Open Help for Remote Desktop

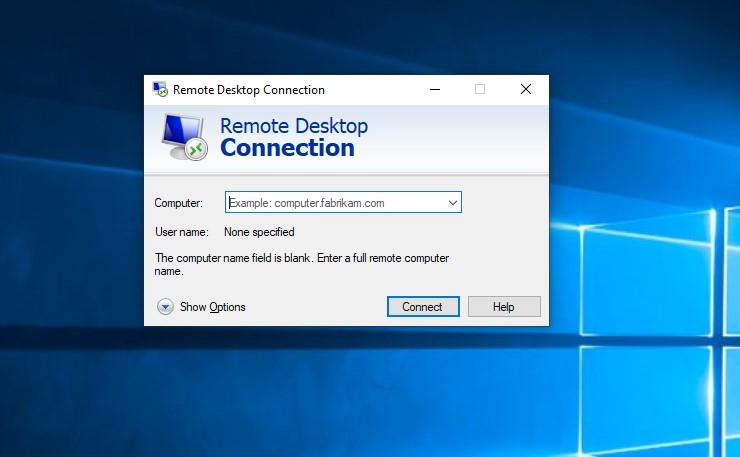click(504, 306)
